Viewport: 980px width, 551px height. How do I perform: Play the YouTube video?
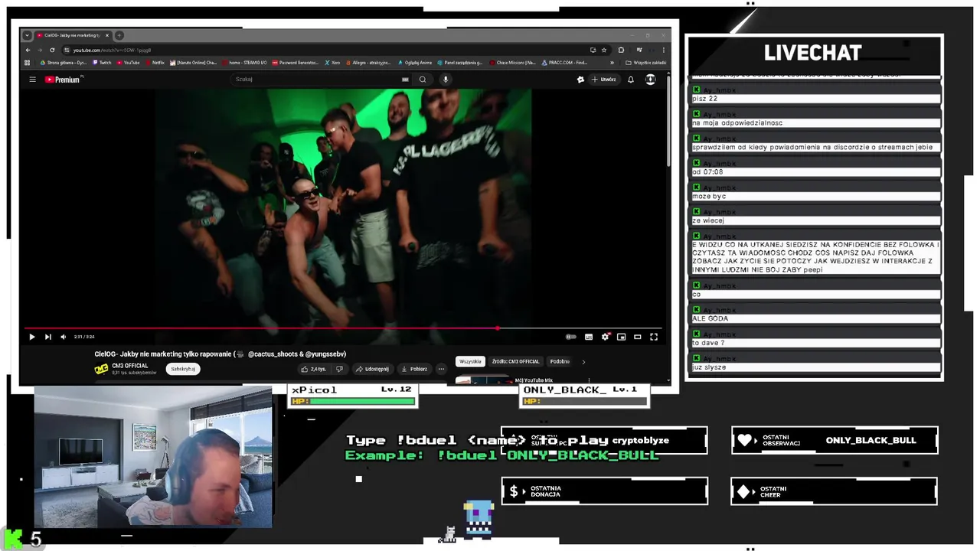pyautogui.click(x=32, y=337)
